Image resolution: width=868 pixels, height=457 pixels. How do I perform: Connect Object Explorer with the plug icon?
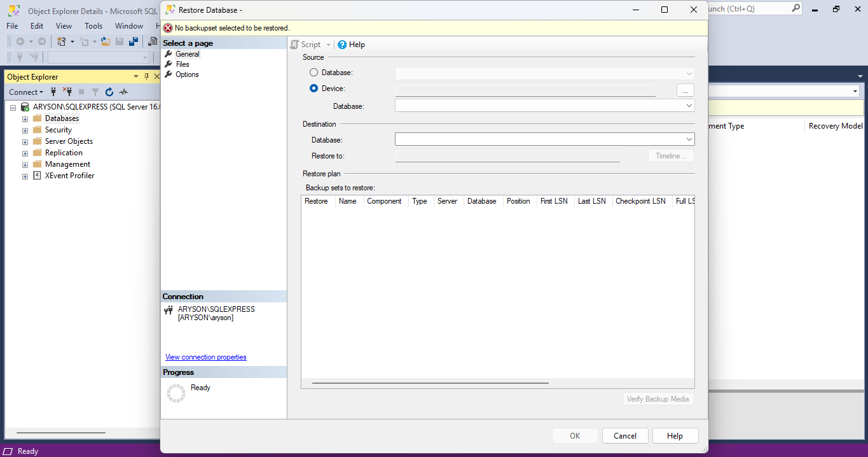tap(53, 92)
